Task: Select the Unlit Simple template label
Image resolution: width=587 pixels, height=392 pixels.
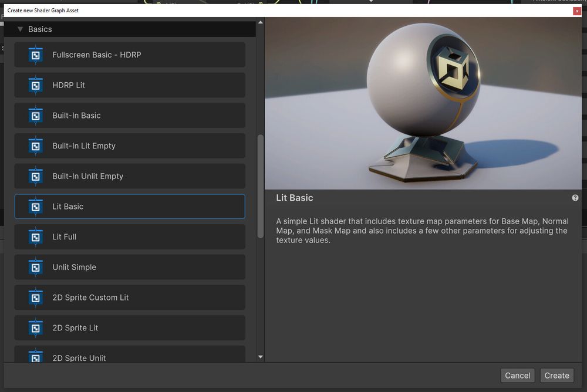Action: coord(74,267)
